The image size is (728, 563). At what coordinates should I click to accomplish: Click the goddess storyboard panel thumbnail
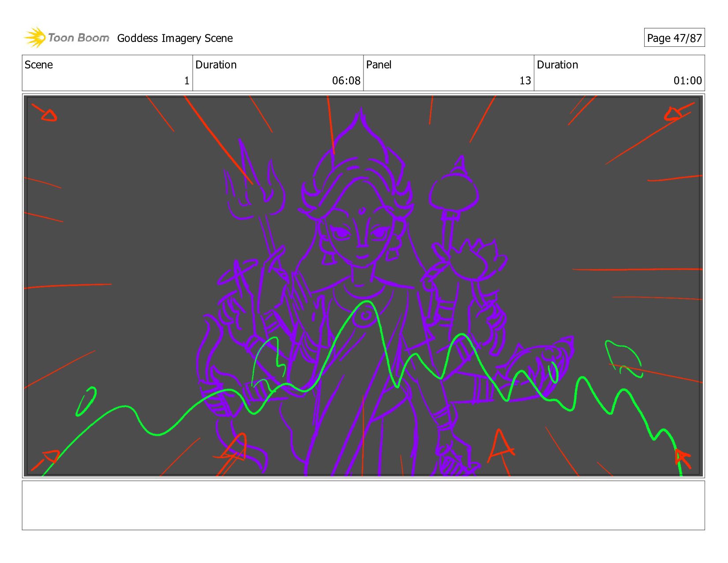pyautogui.click(x=363, y=286)
